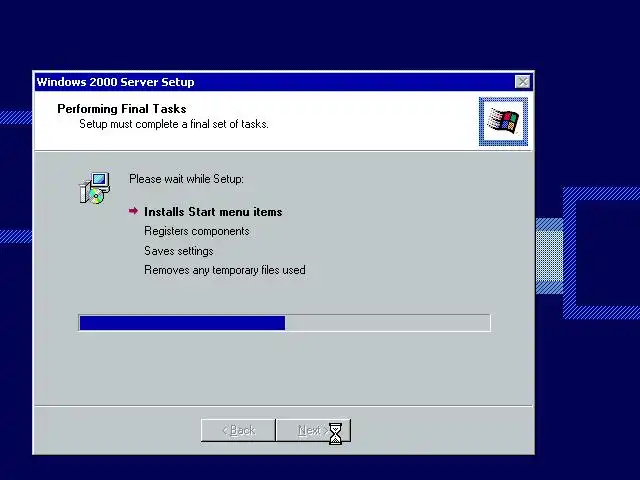
Task: Click 'Setup must complete a final set of tasks.'
Action: pos(174,124)
